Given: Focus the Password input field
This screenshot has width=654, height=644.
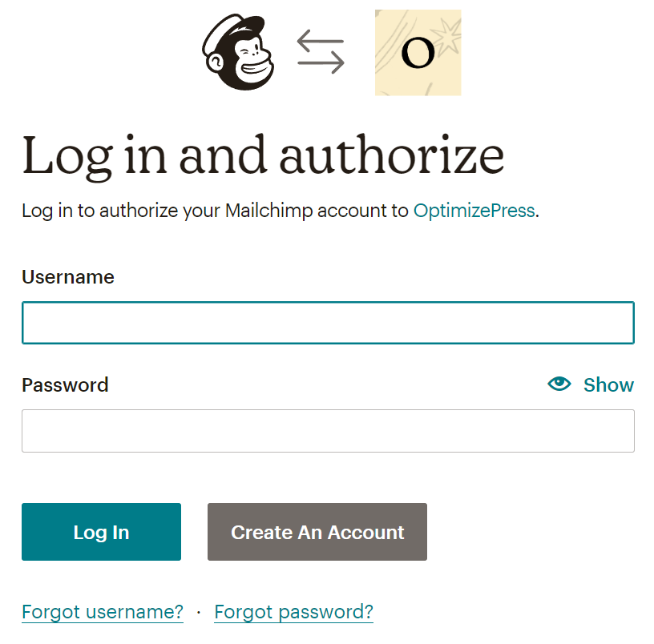Looking at the screenshot, I should coord(328,431).
